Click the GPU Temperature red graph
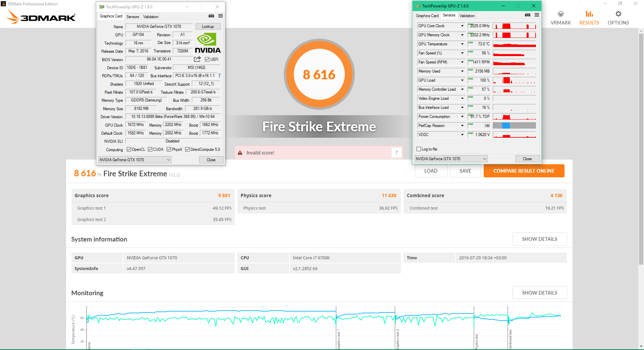The height and width of the screenshot is (350, 644). coord(514,44)
